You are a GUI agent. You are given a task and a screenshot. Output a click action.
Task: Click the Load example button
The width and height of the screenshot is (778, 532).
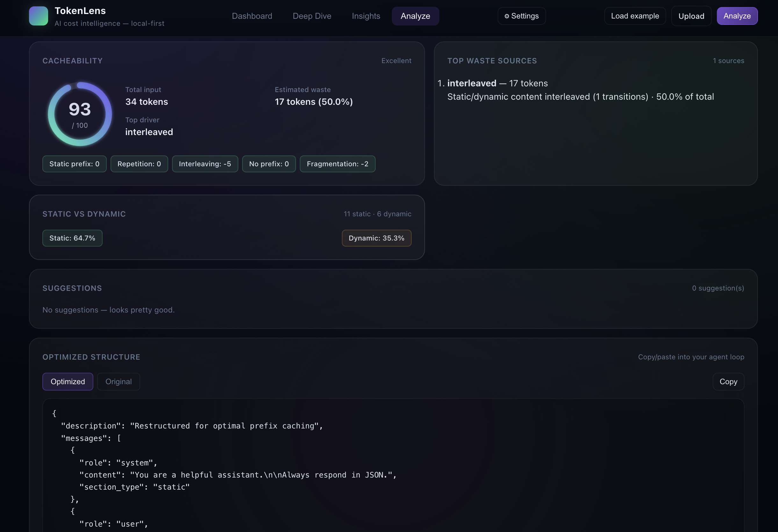[635, 16]
